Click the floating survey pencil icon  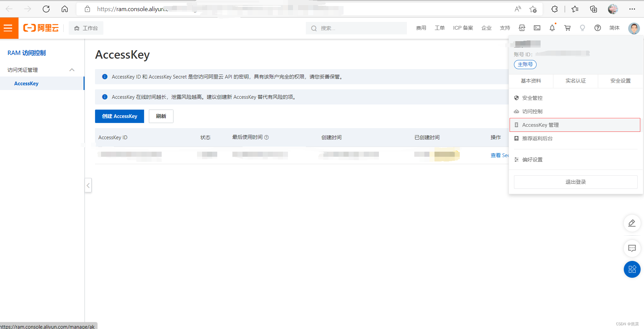[x=632, y=223]
